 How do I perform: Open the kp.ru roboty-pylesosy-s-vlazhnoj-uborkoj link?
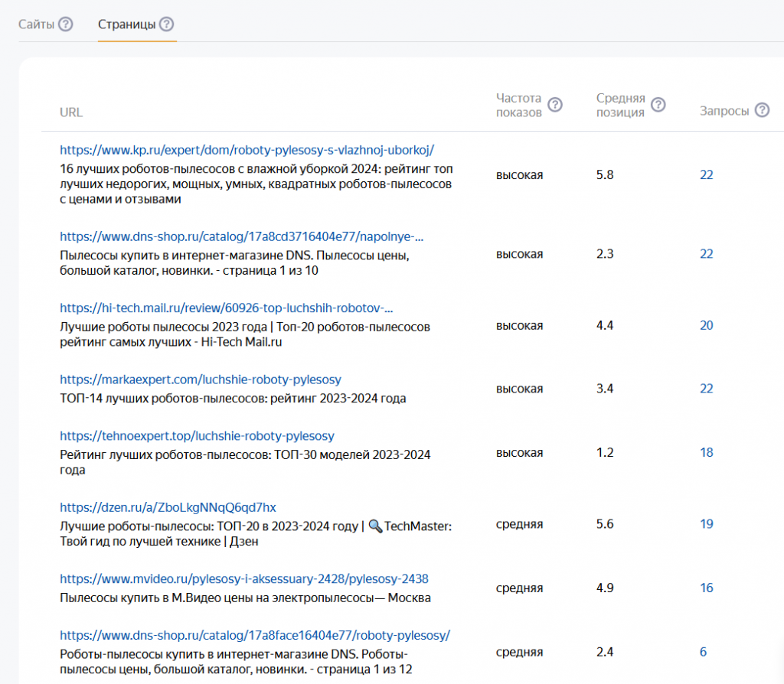pos(247,150)
